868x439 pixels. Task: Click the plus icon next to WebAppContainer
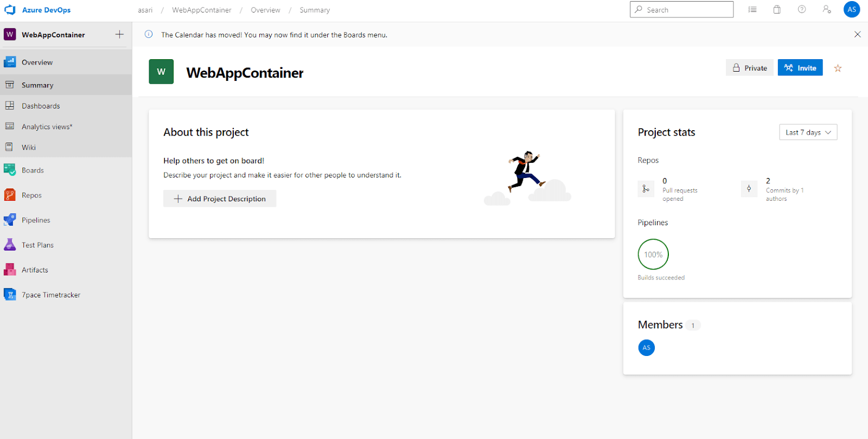pos(119,34)
